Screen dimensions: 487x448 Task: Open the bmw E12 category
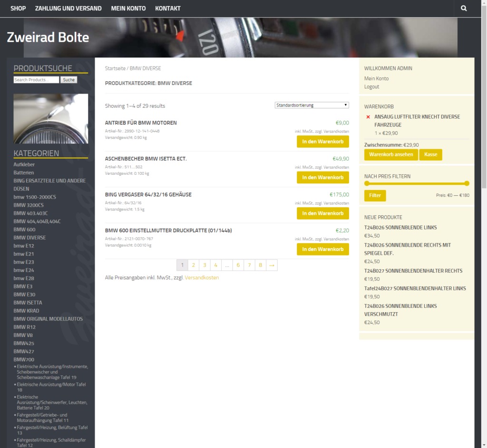coord(24,246)
